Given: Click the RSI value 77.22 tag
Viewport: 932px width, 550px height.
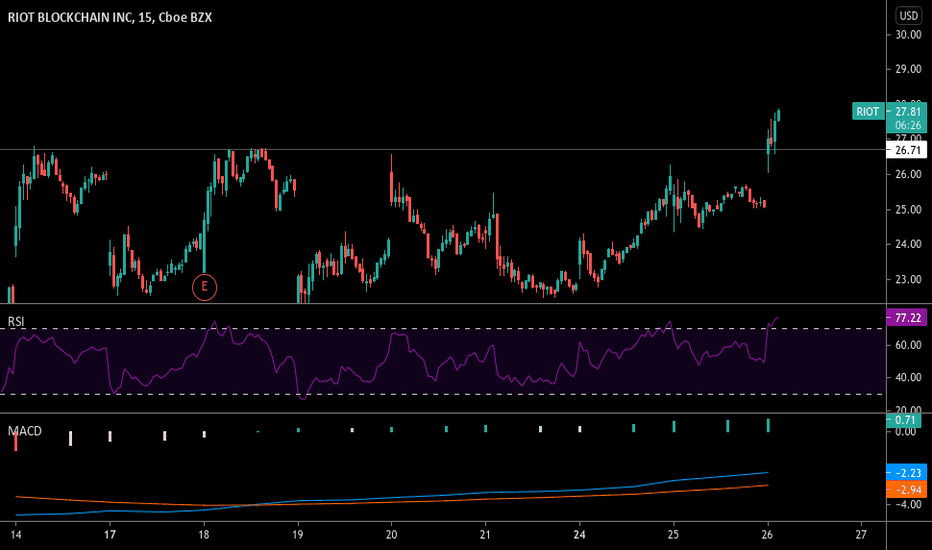Looking at the screenshot, I should point(906,318).
